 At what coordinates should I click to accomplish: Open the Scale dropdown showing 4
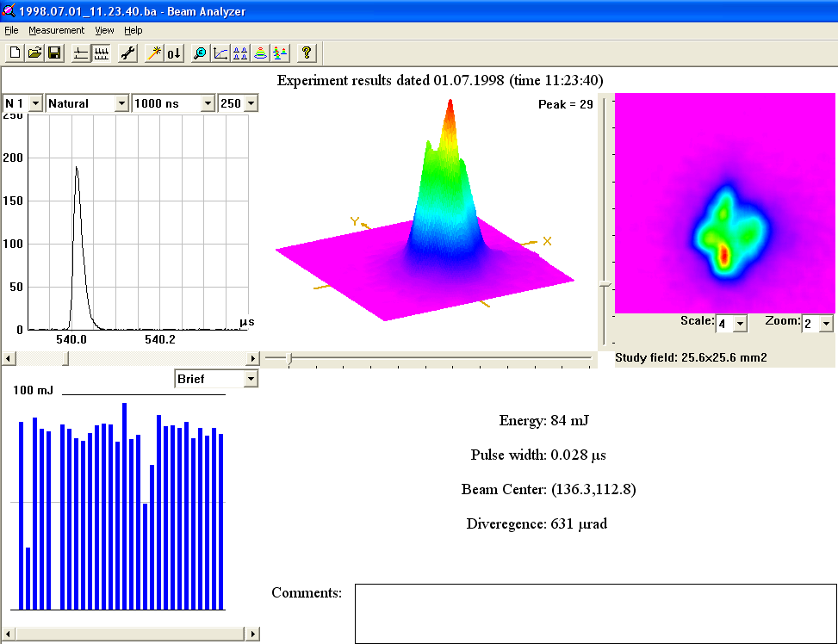(x=740, y=324)
